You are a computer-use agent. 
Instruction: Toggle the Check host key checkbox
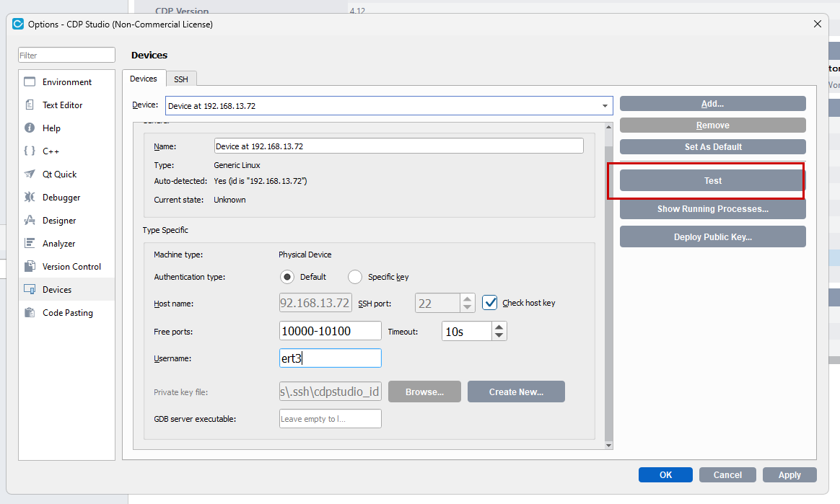[490, 303]
